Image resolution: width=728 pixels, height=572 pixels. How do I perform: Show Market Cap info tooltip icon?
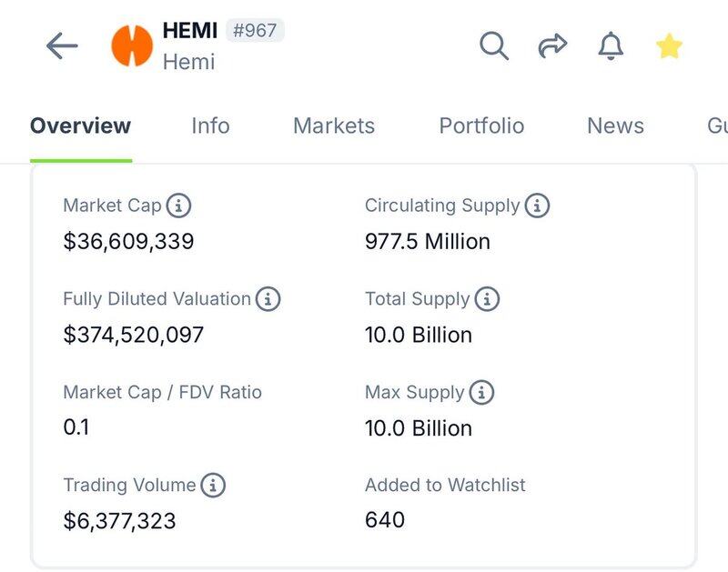178,205
